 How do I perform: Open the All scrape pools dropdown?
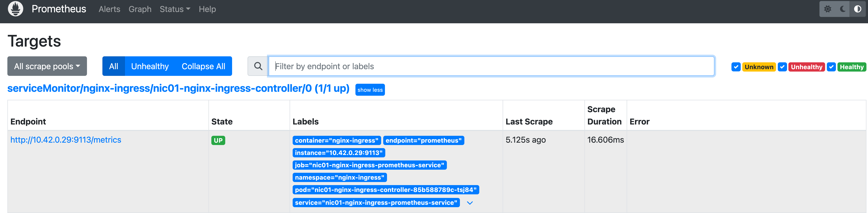click(x=47, y=66)
